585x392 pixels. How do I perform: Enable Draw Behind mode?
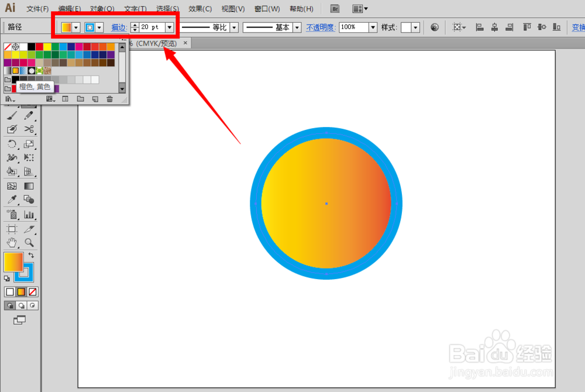click(x=21, y=305)
